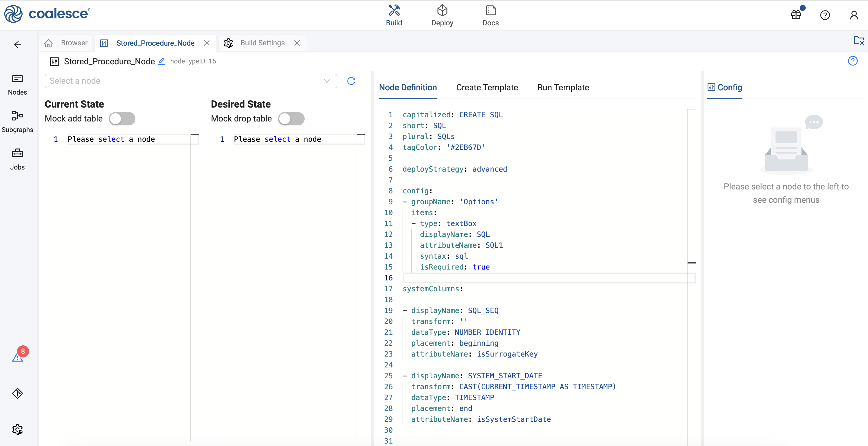
Task: Open the Select a node dropdown
Action: coord(191,81)
